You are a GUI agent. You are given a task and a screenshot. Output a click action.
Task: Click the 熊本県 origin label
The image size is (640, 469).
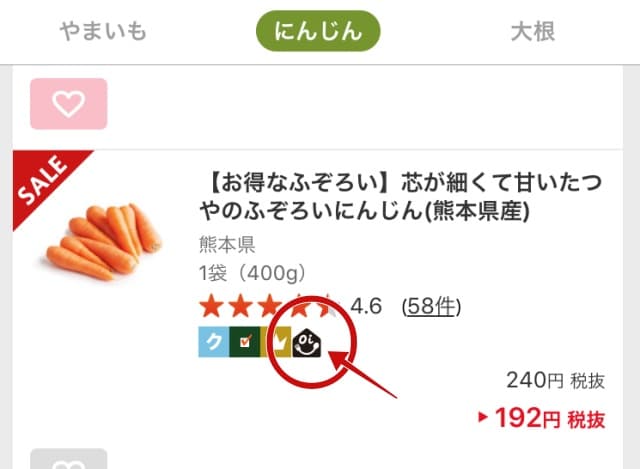tap(227, 245)
